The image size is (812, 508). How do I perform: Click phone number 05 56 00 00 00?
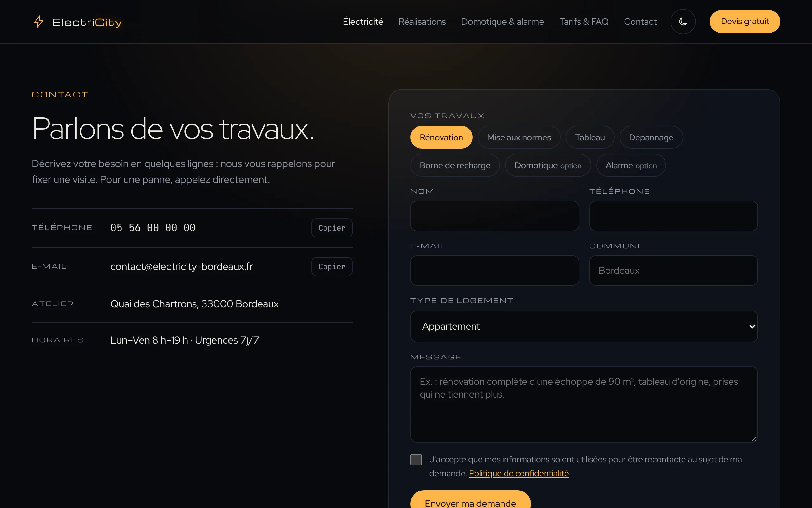point(153,228)
